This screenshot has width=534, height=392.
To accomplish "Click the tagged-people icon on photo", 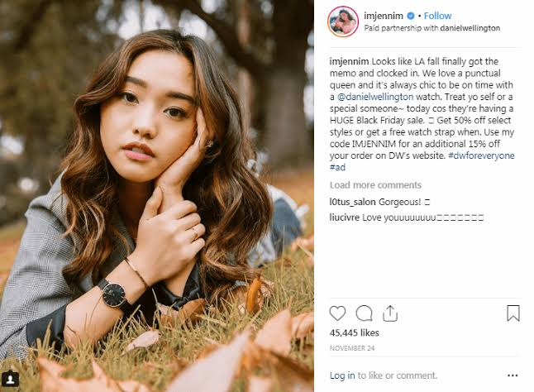I will coord(11,380).
